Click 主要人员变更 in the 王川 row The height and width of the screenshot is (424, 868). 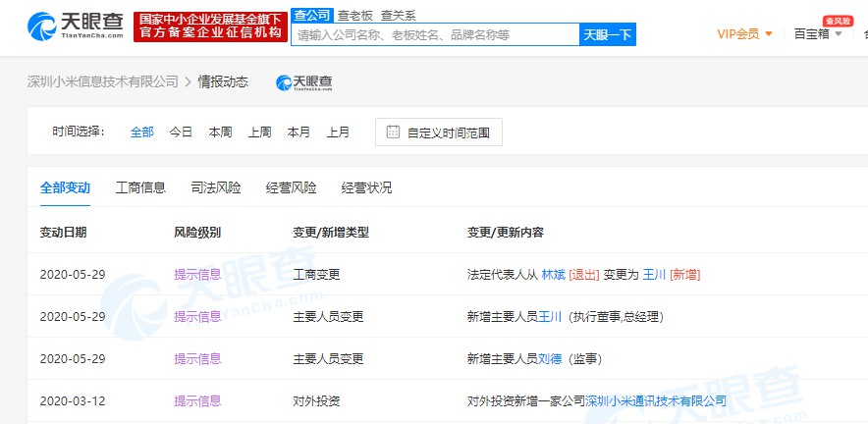coord(328,317)
